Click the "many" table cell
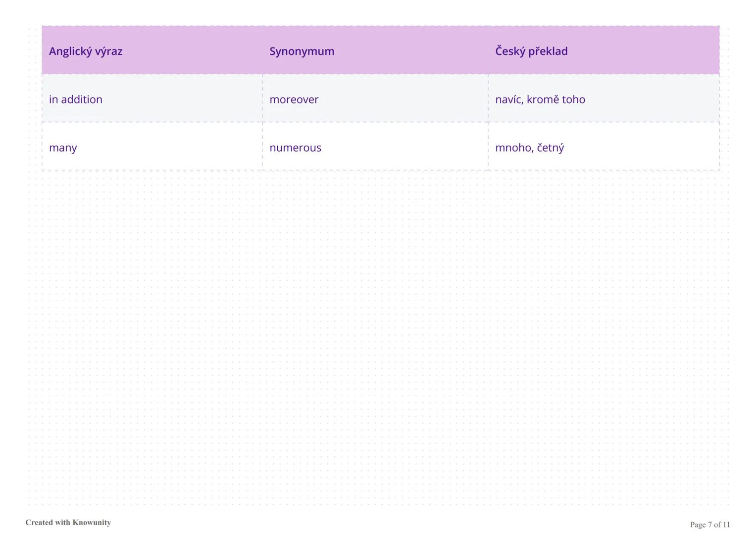The image size is (756, 535). [x=63, y=148]
